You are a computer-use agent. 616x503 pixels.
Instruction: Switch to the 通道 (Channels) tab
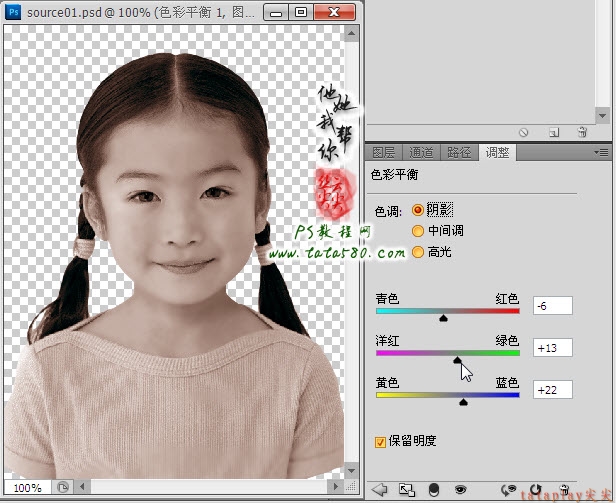tap(421, 152)
